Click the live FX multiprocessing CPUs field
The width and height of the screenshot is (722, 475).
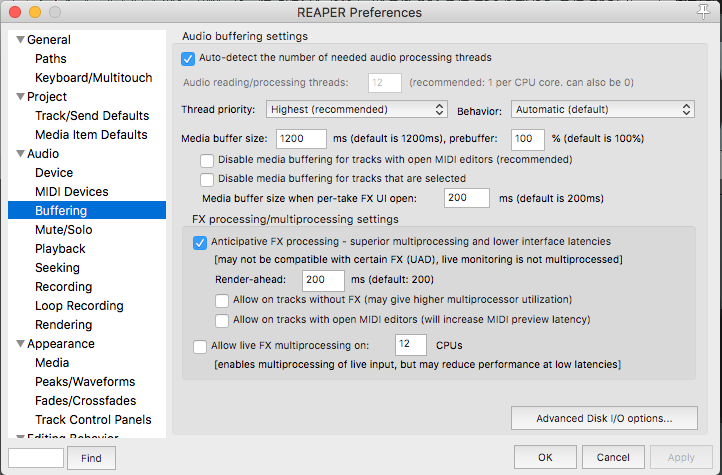(411, 344)
